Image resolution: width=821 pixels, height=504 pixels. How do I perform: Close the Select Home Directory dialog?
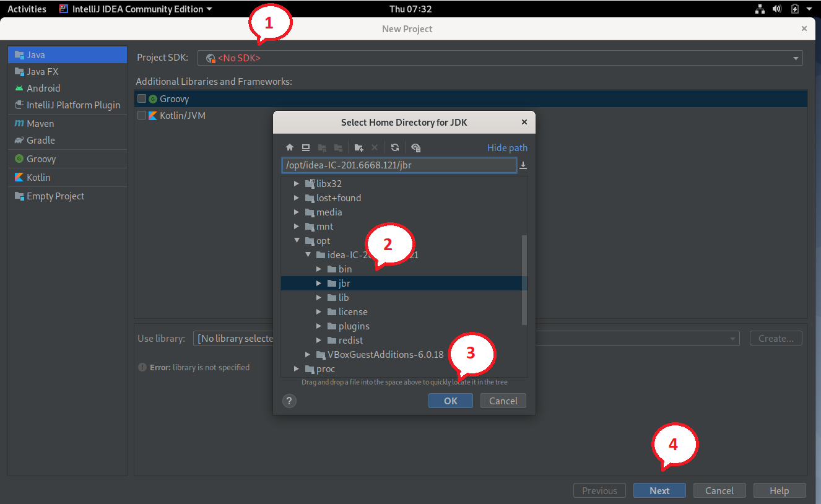click(x=524, y=122)
